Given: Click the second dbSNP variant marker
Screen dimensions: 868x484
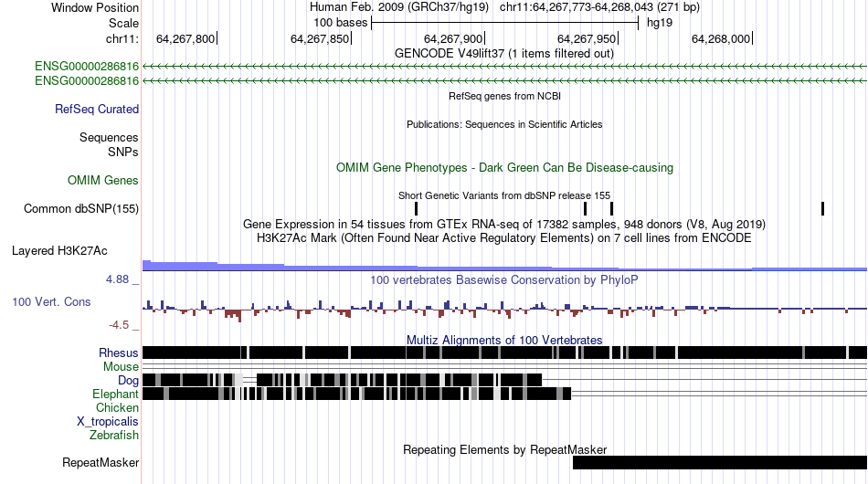Looking at the screenshot, I should coord(585,208).
